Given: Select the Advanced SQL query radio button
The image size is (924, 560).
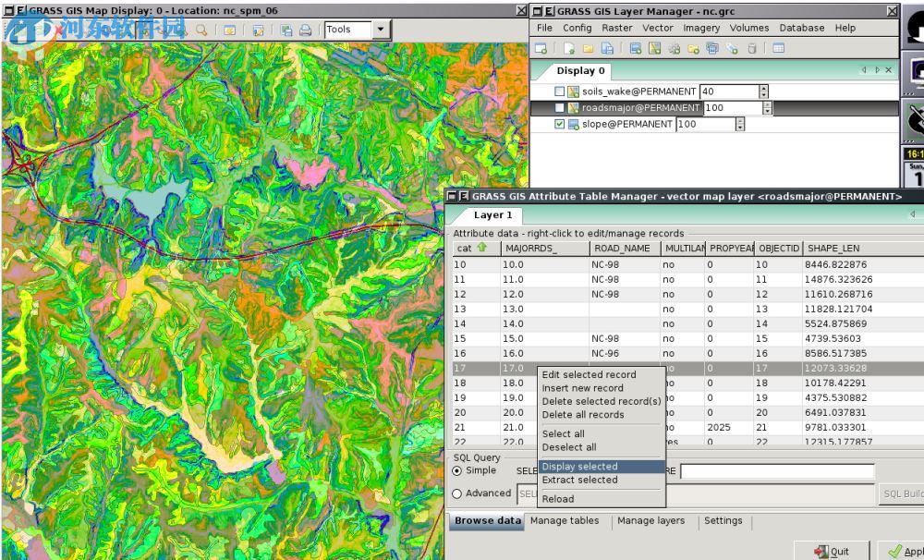Looking at the screenshot, I should coord(456,493).
